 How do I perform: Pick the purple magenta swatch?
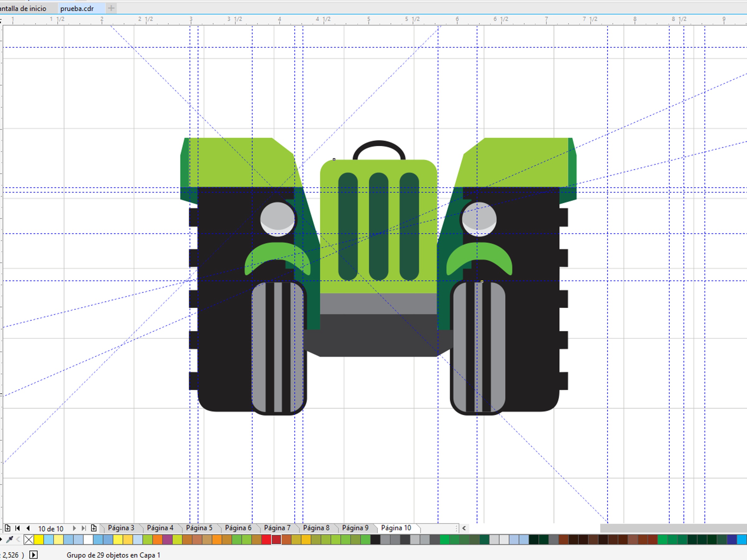(x=167, y=540)
